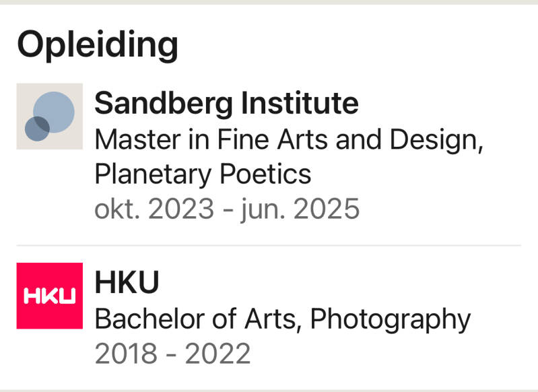Click the Opleiding section heading

tap(98, 44)
